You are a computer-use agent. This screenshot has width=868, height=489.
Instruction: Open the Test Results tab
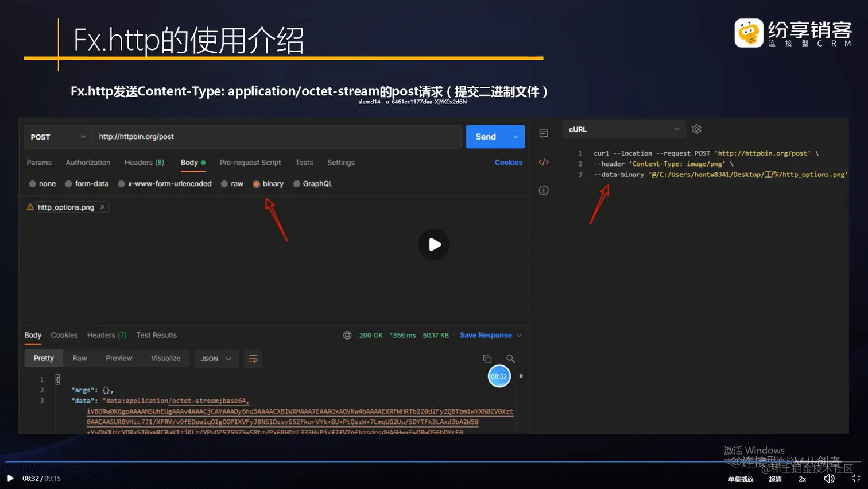pyautogui.click(x=157, y=335)
